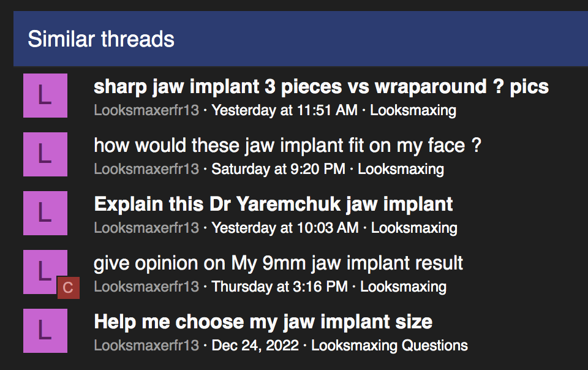This screenshot has height=370, width=588.
Task: Click the Similar threads header bar
Action: pos(301,39)
